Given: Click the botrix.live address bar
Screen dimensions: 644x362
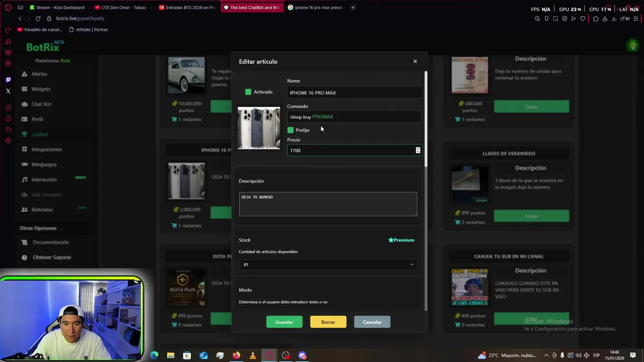Looking at the screenshot, I should 80,19.
